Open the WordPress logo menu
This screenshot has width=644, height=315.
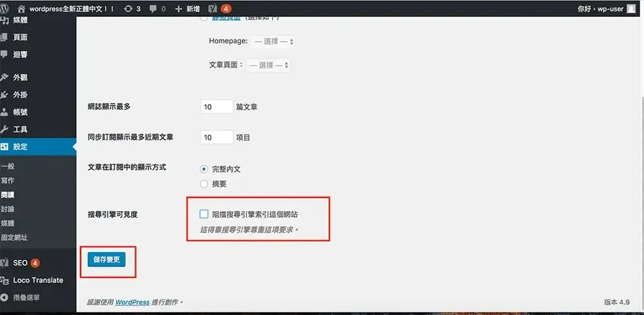[5, 8]
